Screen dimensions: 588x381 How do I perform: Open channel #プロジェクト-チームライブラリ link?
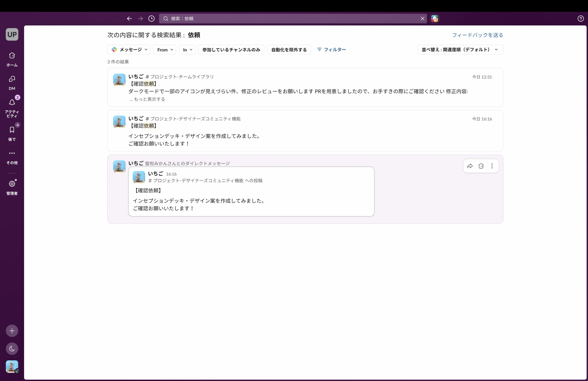click(180, 77)
